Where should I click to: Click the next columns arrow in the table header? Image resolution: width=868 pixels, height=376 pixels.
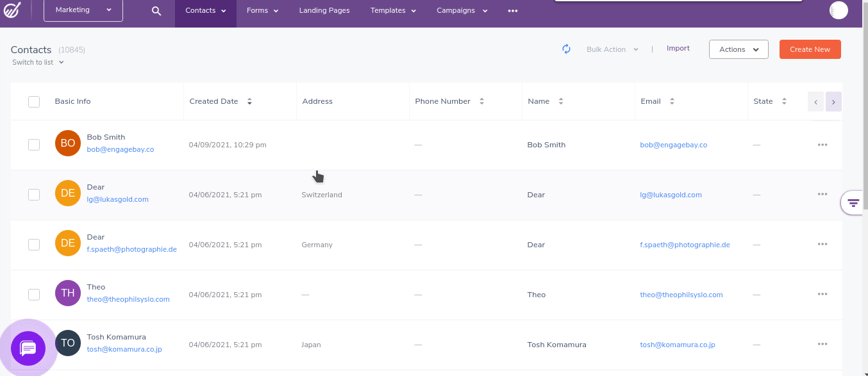click(x=833, y=102)
